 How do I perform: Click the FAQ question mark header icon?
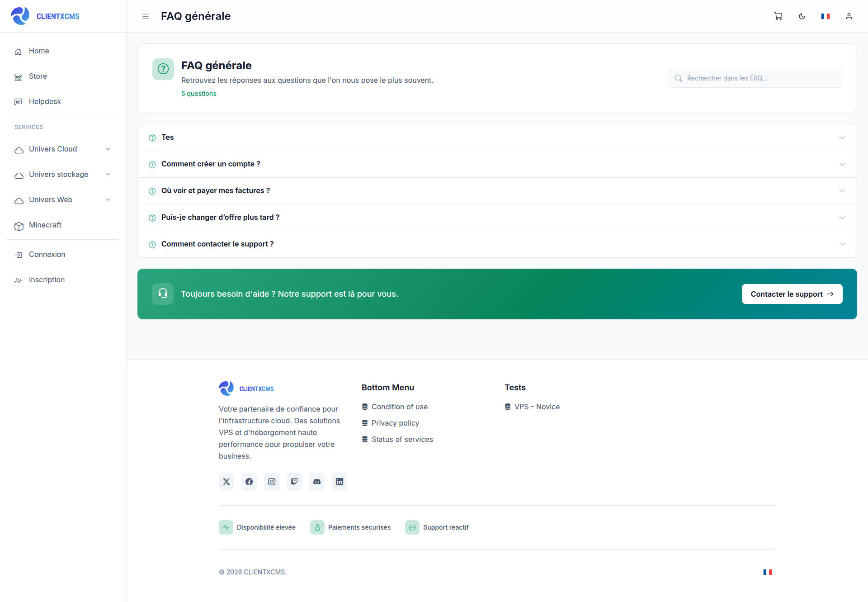[x=163, y=69]
